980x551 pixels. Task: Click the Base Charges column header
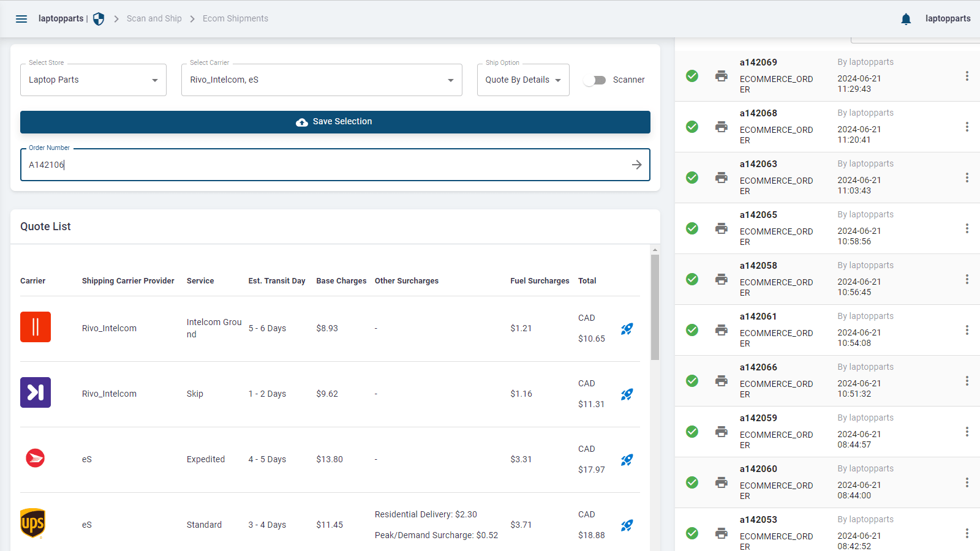point(341,281)
